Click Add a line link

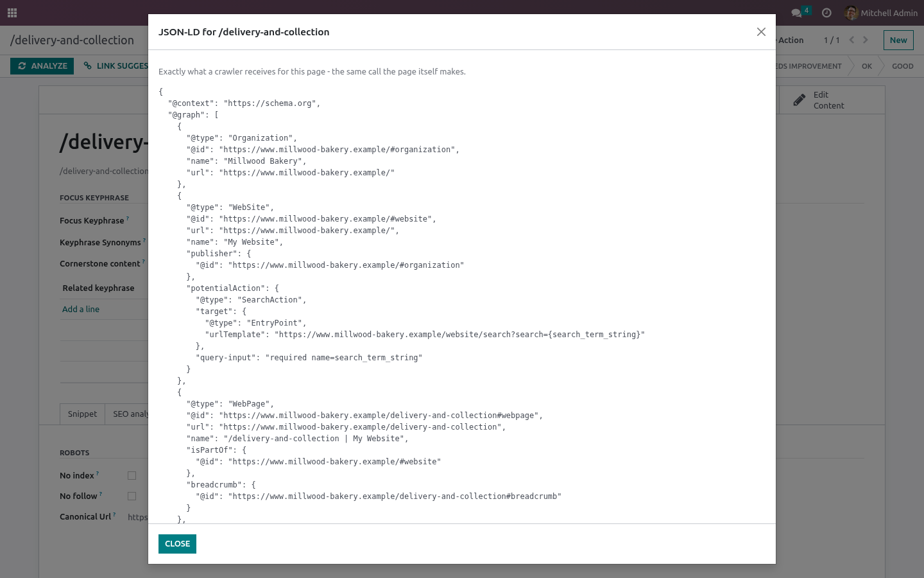pyautogui.click(x=81, y=310)
